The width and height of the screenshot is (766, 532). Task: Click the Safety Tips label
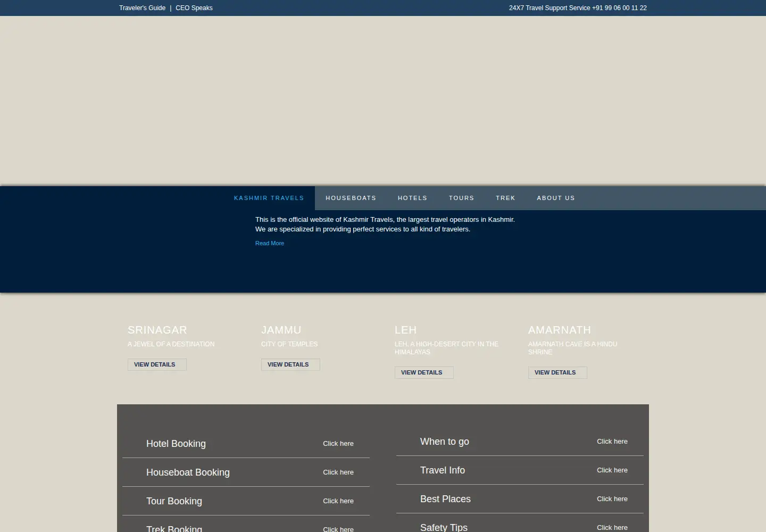point(444,527)
